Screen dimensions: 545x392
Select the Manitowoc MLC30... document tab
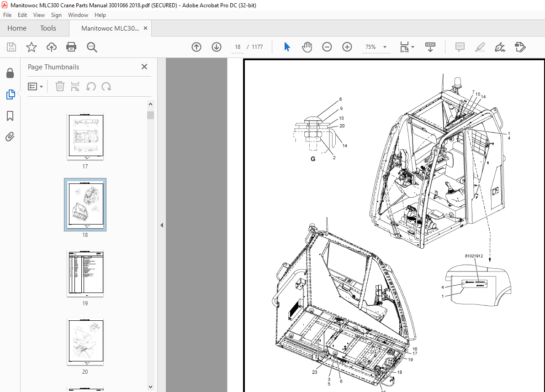coord(110,28)
